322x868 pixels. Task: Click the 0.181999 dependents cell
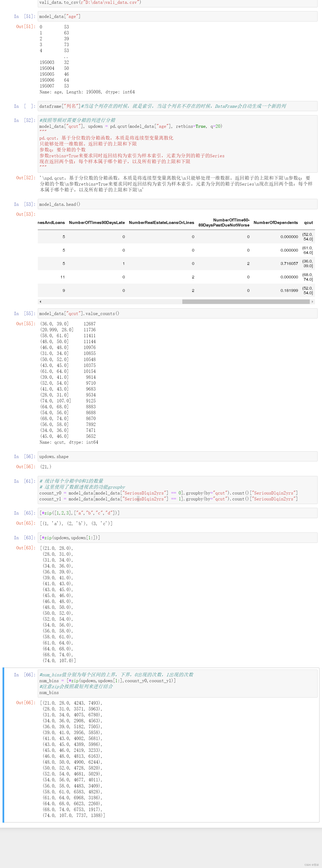(289, 290)
